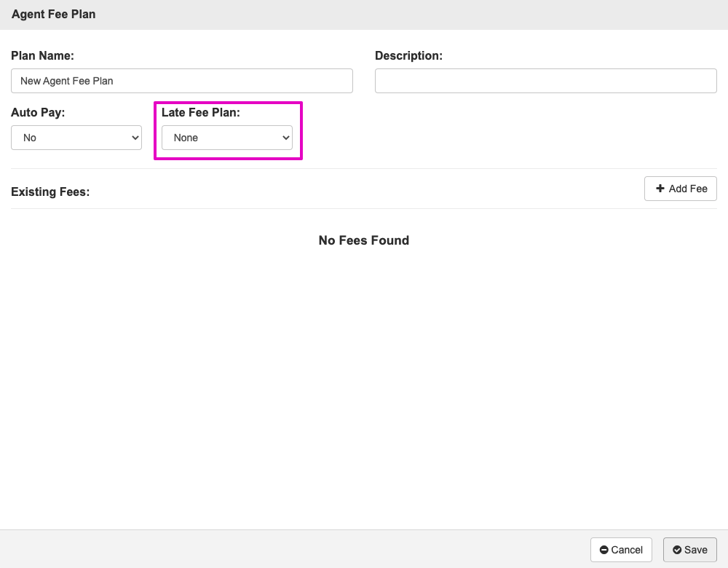The height and width of the screenshot is (568, 728).
Task: Select the New Agent Fee Plan text value
Action: point(67,81)
